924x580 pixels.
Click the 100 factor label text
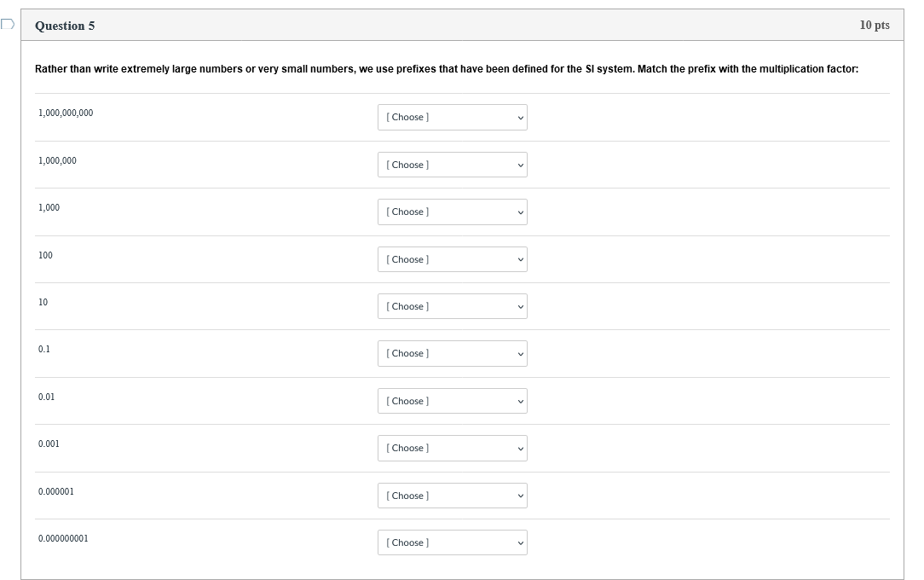[x=45, y=255]
